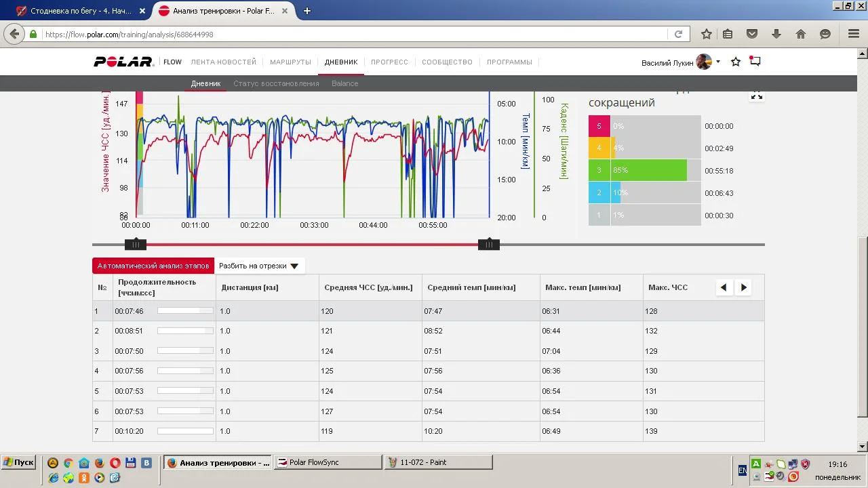Show previous table columns with left arrow
This screenshot has width=868, height=488.
point(724,287)
